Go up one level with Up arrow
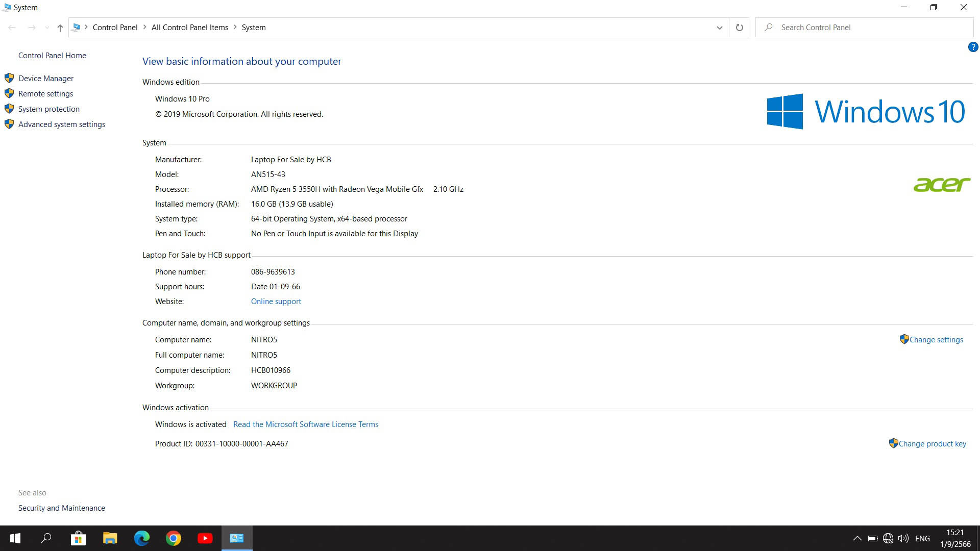The width and height of the screenshot is (980, 551). [x=60, y=28]
